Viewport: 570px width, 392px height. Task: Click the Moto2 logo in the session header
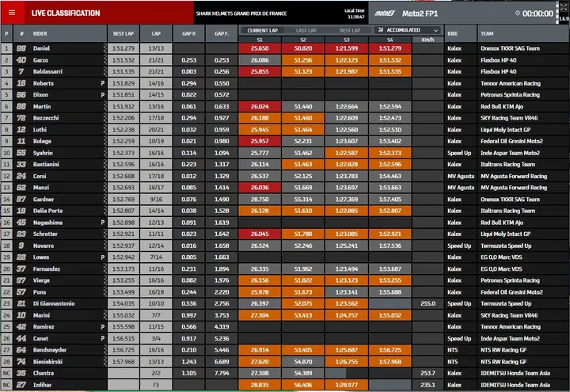coord(385,13)
